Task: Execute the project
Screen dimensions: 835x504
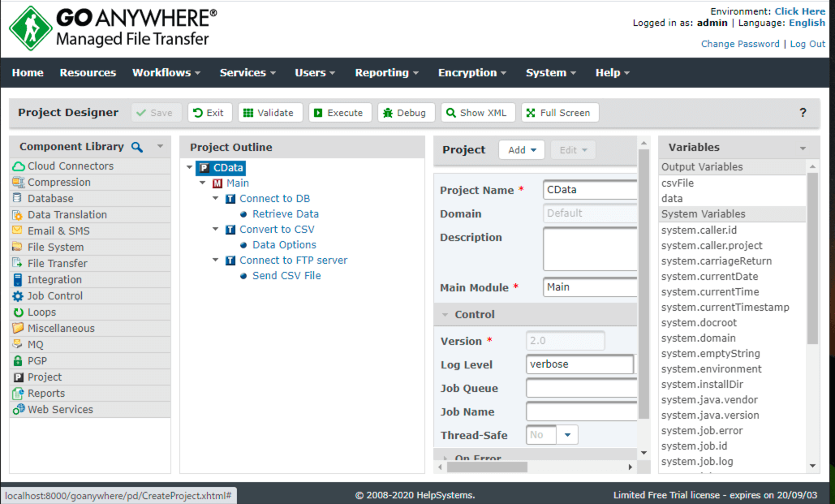Action: tap(340, 113)
